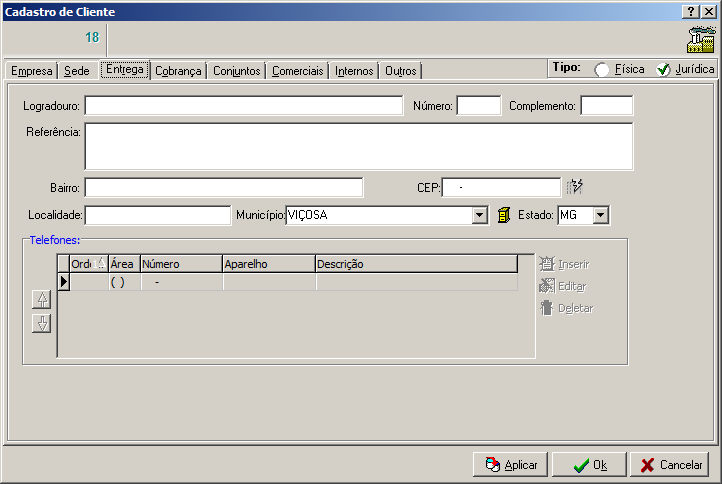Go to the Comerciais tab
The image size is (722, 484).
click(x=298, y=71)
